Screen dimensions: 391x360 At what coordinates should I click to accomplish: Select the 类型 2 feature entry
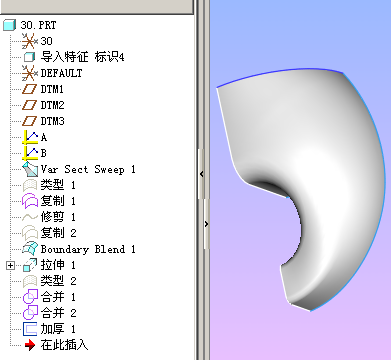pyautogui.click(x=58, y=281)
